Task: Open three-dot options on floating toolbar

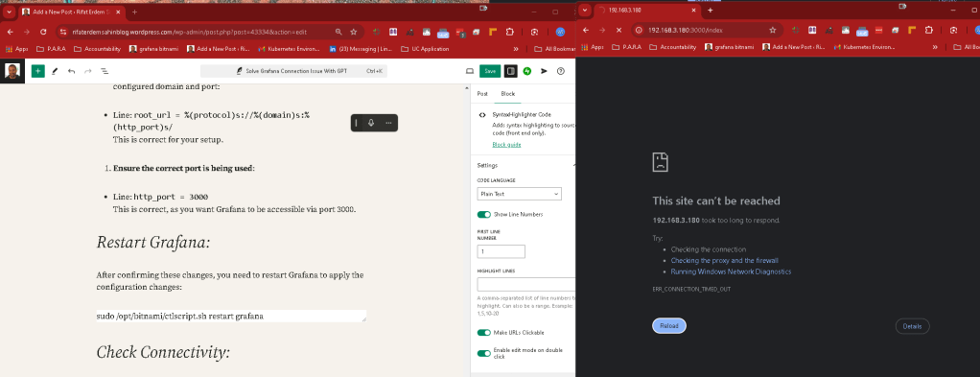Action: click(388, 123)
